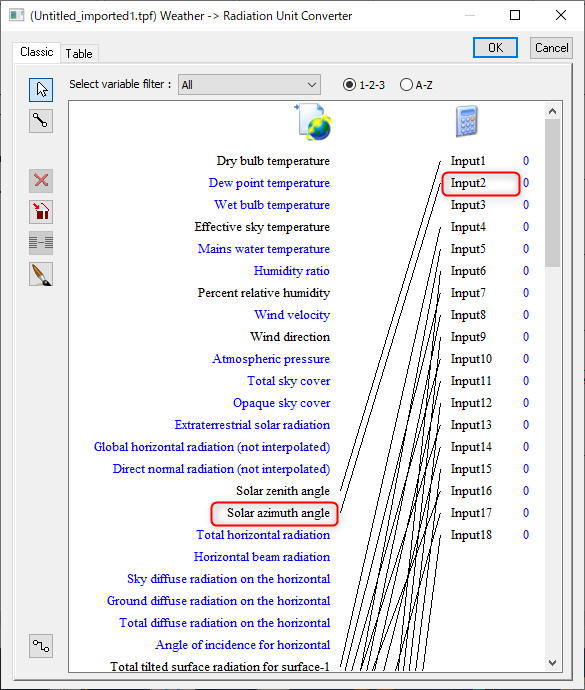Select the 1-2-3 sort order radio button
This screenshot has width=585, height=690.
tap(349, 84)
